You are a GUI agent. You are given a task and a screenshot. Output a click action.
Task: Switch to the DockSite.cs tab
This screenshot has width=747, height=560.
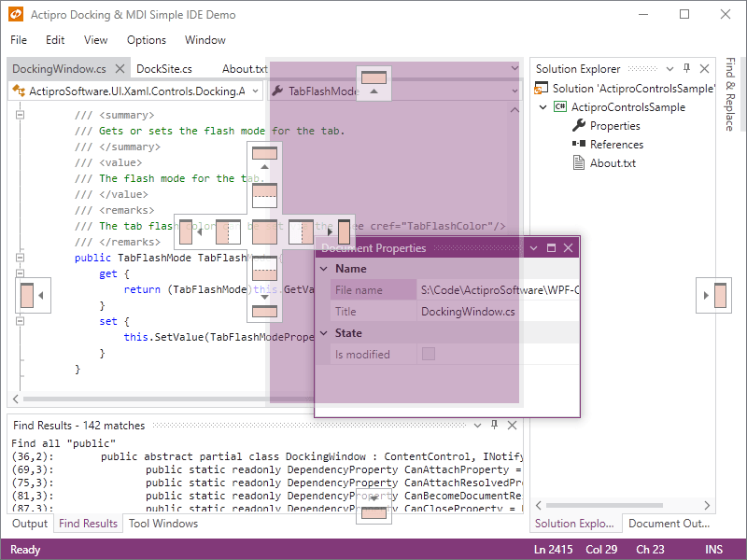point(164,69)
